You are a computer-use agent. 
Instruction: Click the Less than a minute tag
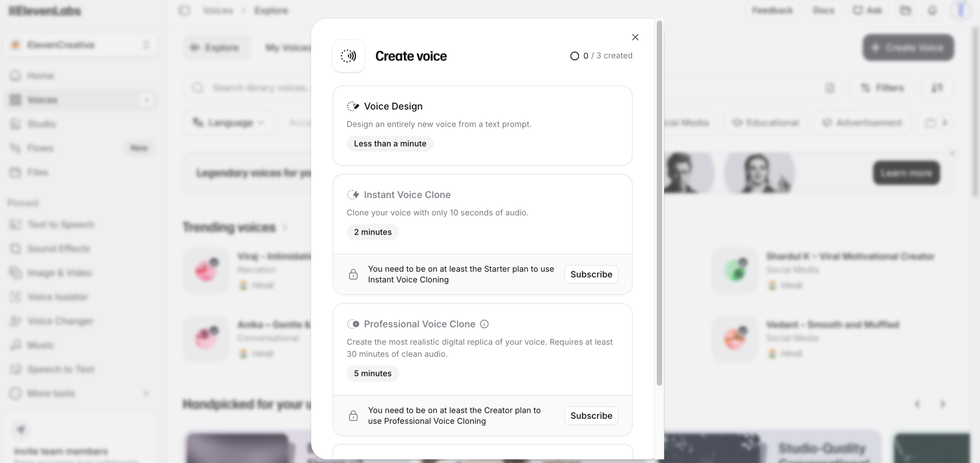click(390, 144)
